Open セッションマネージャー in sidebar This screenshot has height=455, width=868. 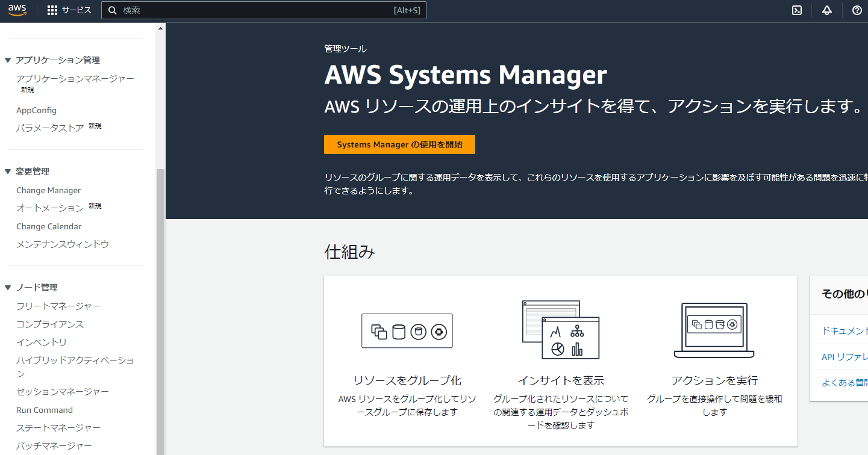63,392
